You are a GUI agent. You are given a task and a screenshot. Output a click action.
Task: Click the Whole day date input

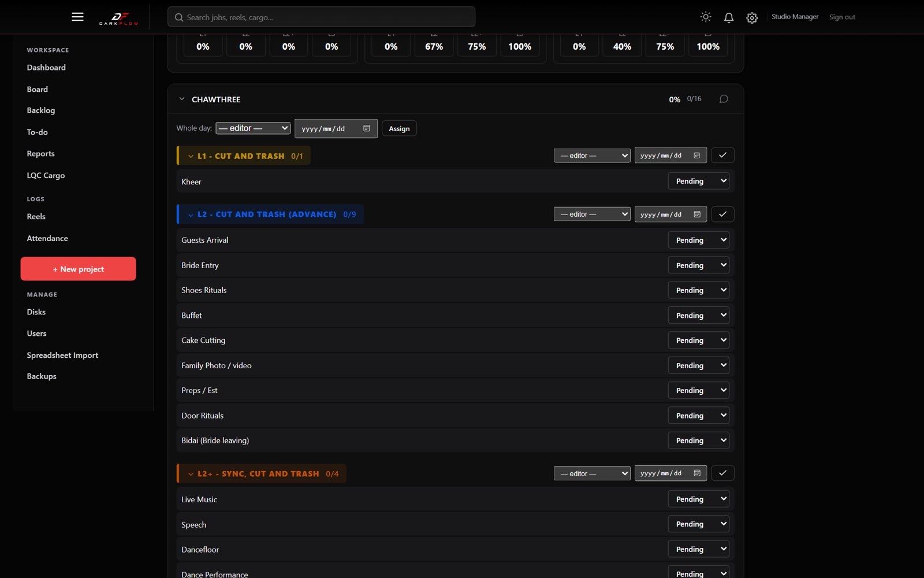point(336,128)
